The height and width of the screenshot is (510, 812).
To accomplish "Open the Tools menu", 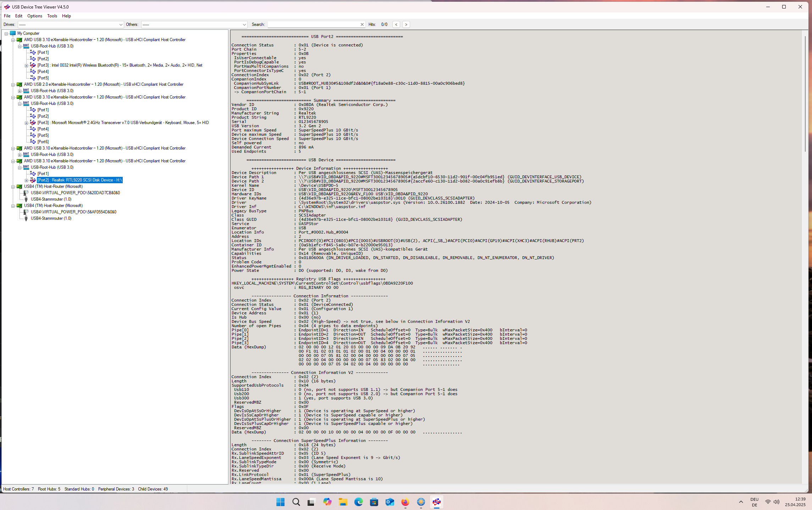I will tap(52, 16).
